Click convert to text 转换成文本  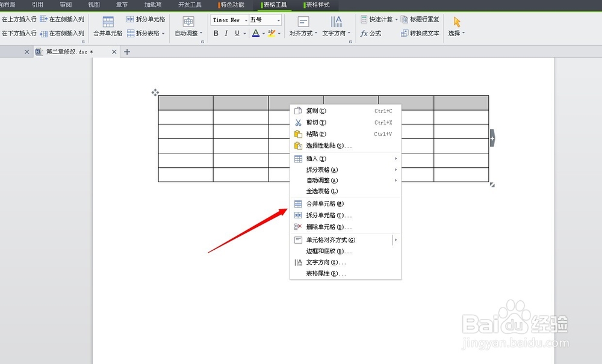420,33
